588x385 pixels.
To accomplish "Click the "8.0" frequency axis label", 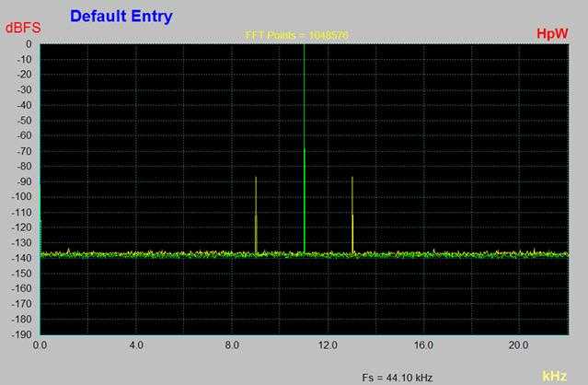I will click(x=232, y=344).
